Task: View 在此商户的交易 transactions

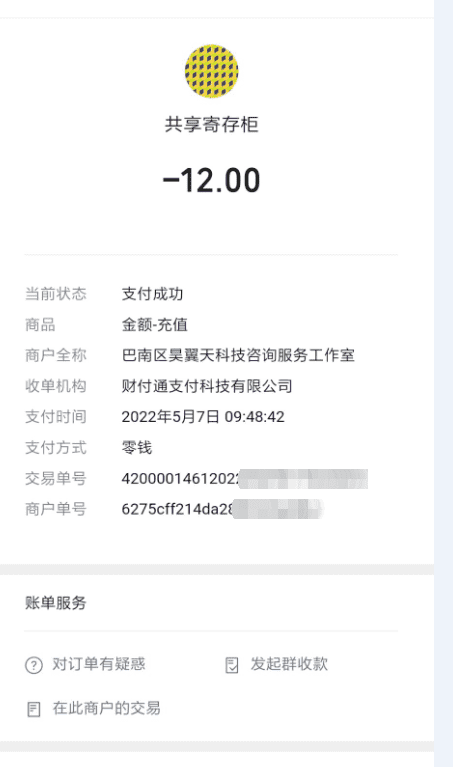Action: coord(107,708)
